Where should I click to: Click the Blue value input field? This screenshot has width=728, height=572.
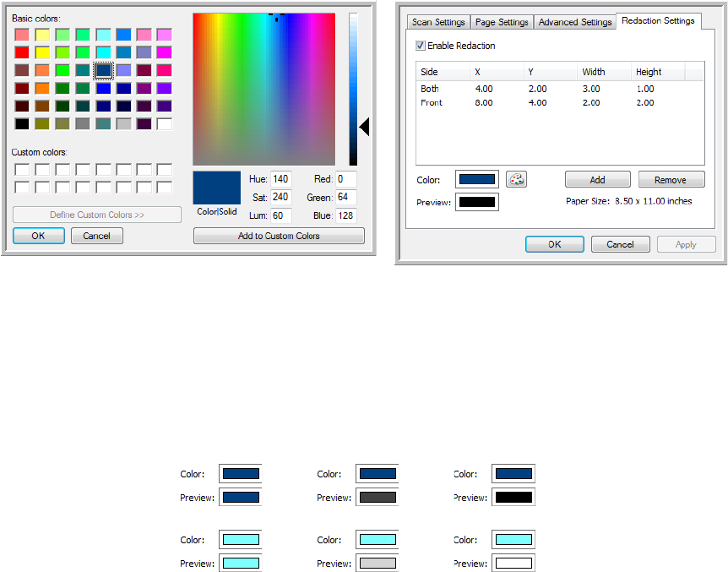[345, 215]
